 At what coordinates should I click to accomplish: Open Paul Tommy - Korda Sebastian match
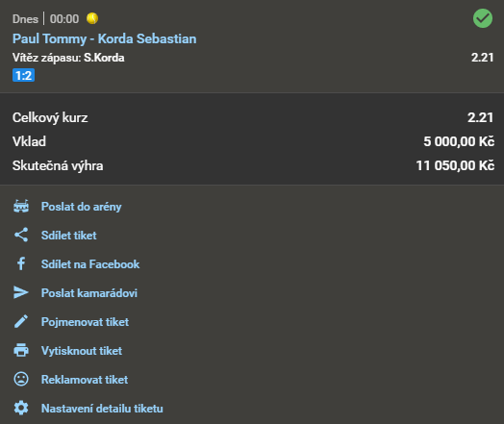pyautogui.click(x=105, y=38)
